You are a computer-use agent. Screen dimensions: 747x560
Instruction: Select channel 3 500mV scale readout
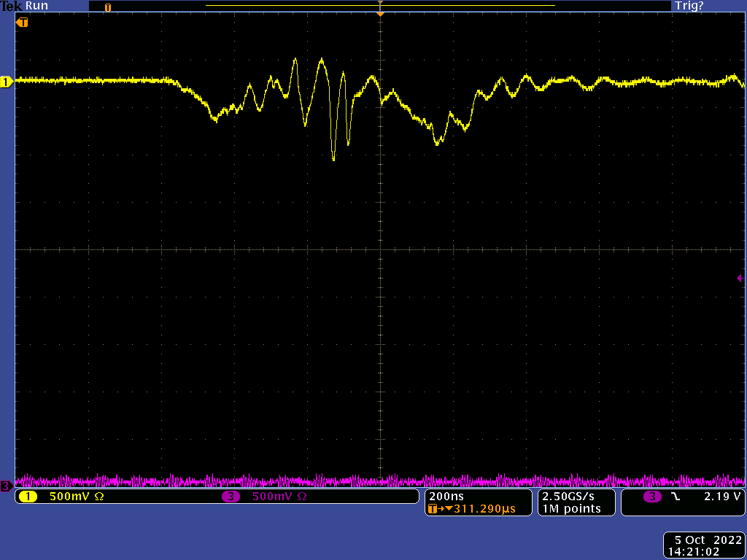(x=279, y=497)
